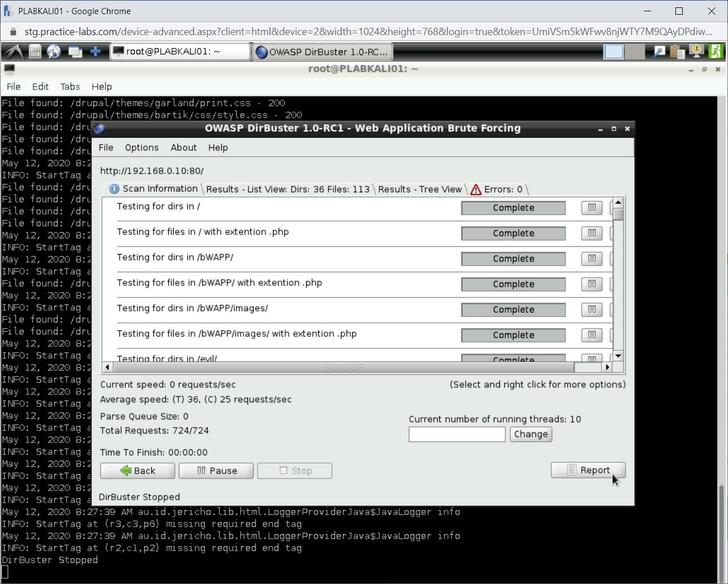Open the web browser globe icon
Viewport: 728px width, 584px height.
coord(54,51)
